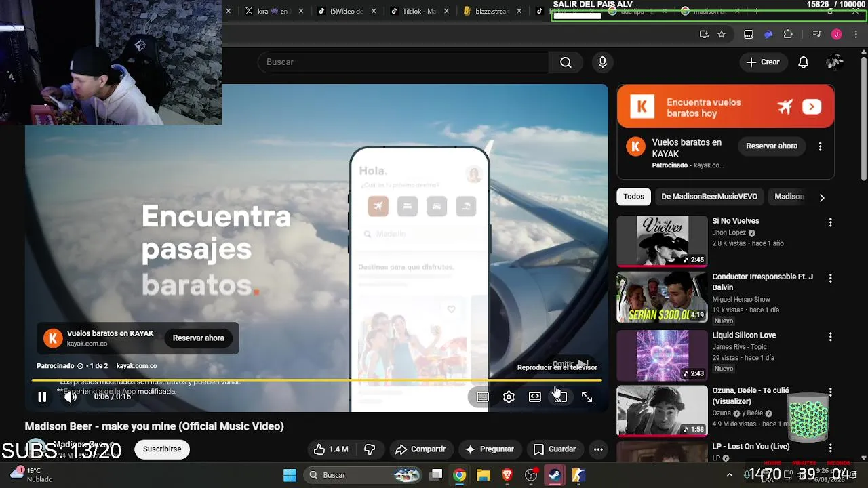
Task: Show hidden system tray icons chevron
Action: pos(730,475)
